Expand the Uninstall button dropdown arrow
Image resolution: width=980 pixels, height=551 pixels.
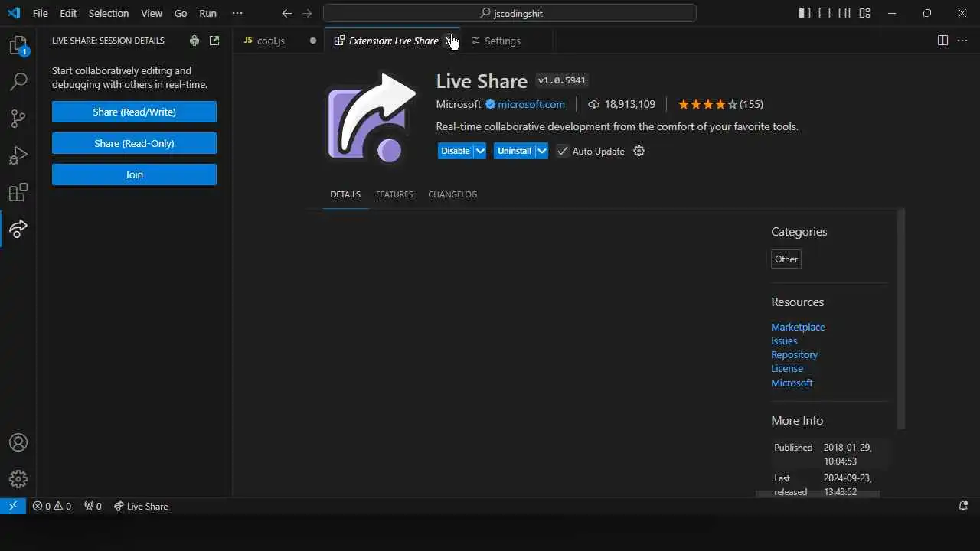(x=541, y=151)
